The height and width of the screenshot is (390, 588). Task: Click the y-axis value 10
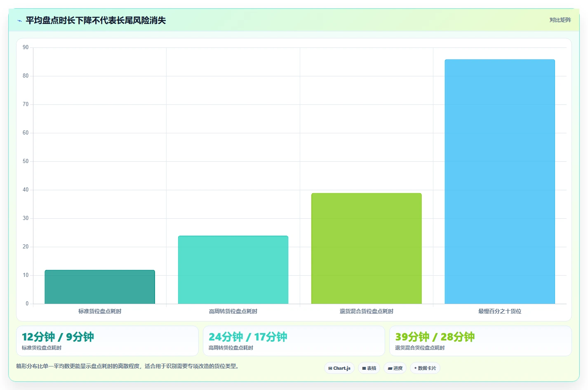26,275
